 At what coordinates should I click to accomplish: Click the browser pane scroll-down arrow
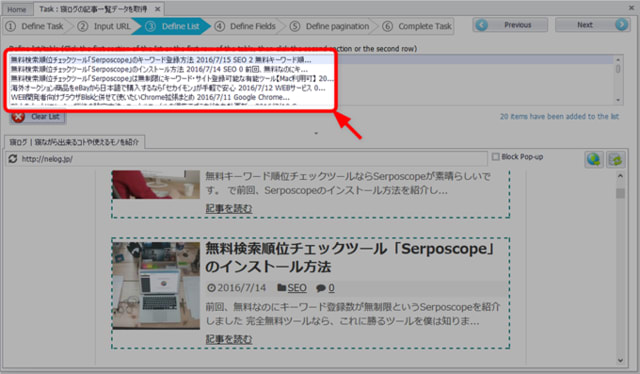pos(620,360)
